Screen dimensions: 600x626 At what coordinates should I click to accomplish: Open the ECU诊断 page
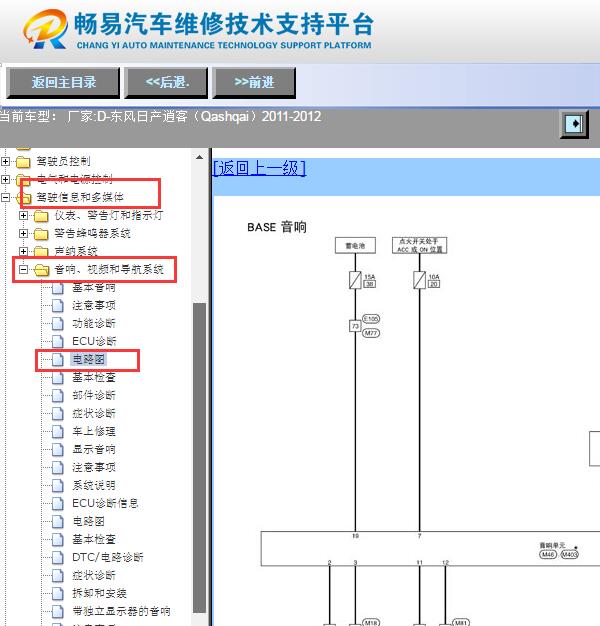[94, 341]
